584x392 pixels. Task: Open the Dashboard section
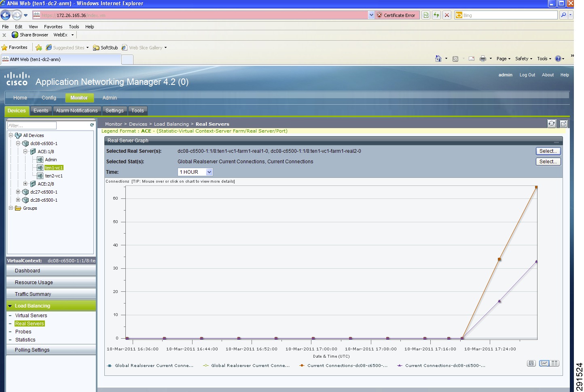[x=51, y=271]
